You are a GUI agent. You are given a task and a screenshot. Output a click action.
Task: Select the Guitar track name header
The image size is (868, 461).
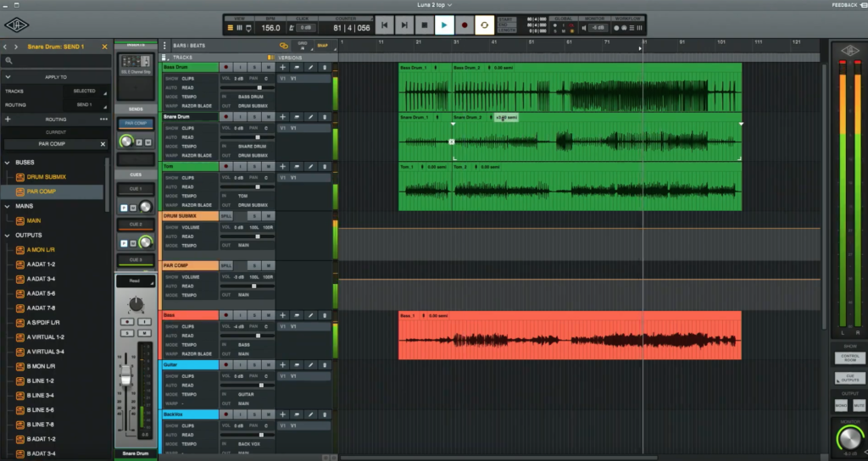point(190,364)
